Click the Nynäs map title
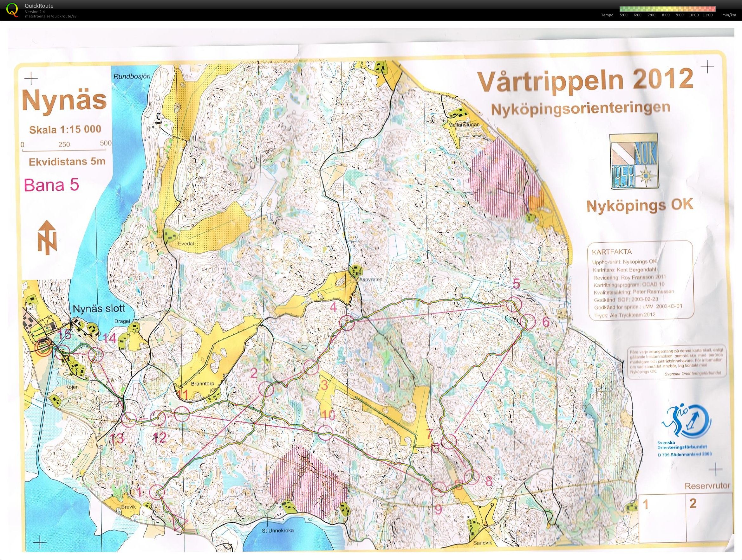Screen dimensions: 742x560 64,100
